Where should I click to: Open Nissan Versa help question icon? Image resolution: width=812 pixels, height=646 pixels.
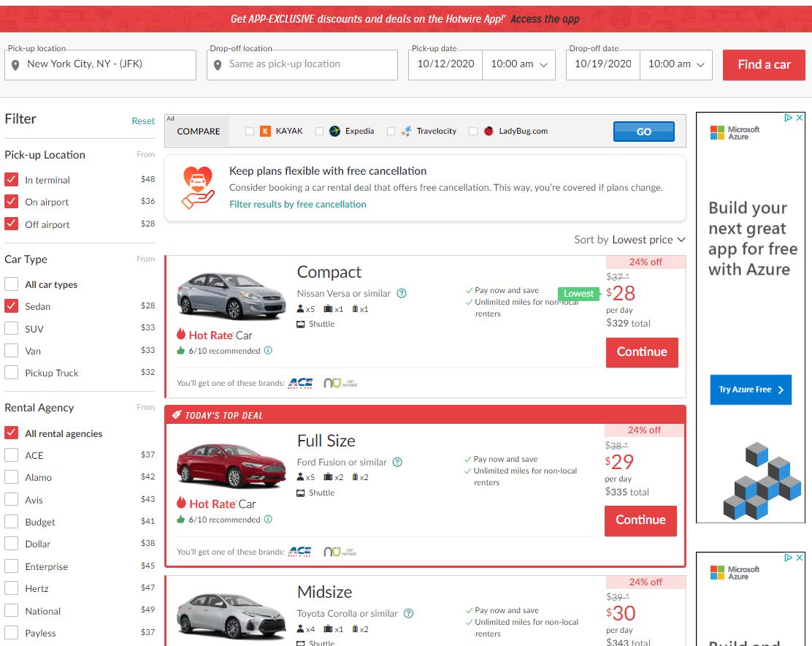click(402, 293)
